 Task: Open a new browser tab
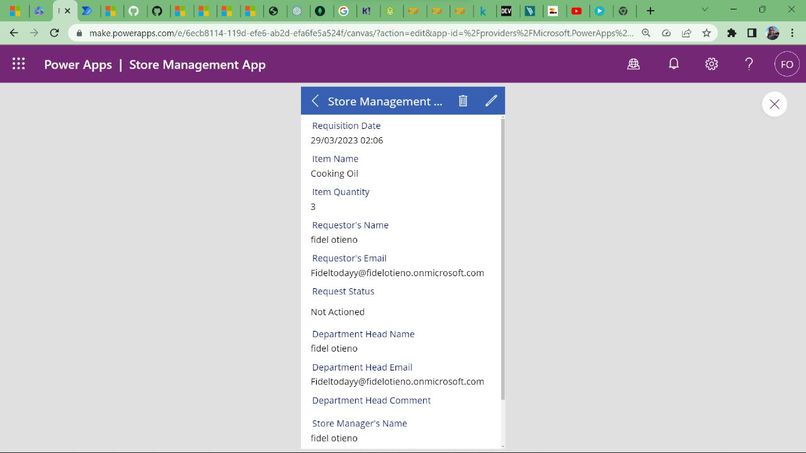tap(650, 11)
